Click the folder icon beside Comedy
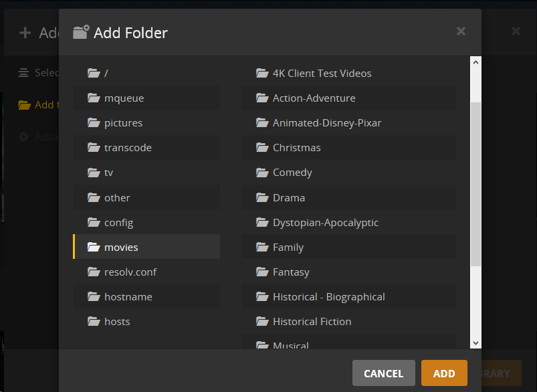 click(262, 173)
